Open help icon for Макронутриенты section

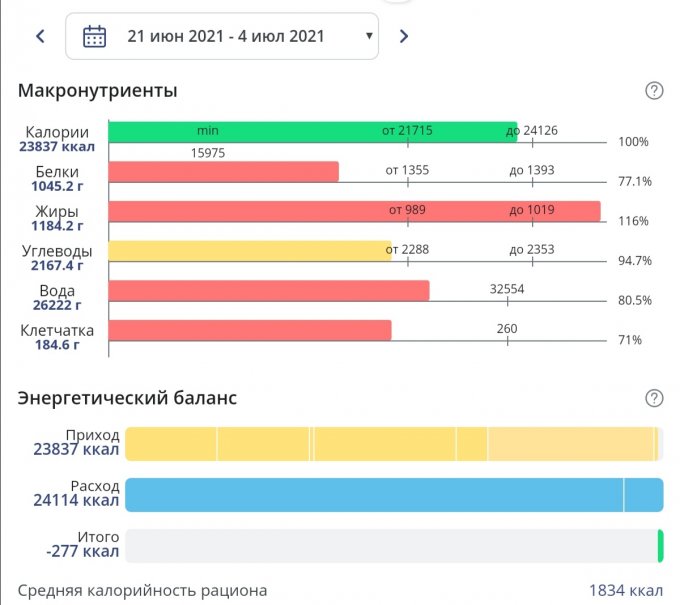tap(654, 91)
